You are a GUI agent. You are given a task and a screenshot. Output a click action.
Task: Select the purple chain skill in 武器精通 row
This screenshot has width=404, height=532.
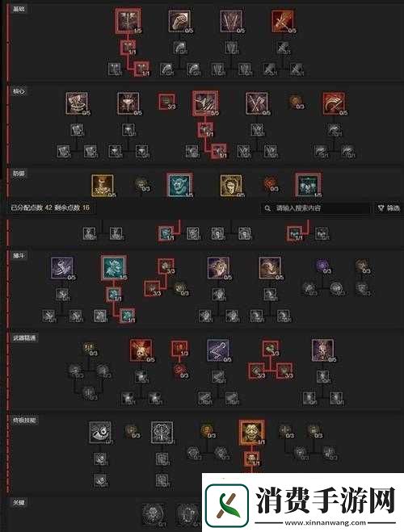click(218, 350)
